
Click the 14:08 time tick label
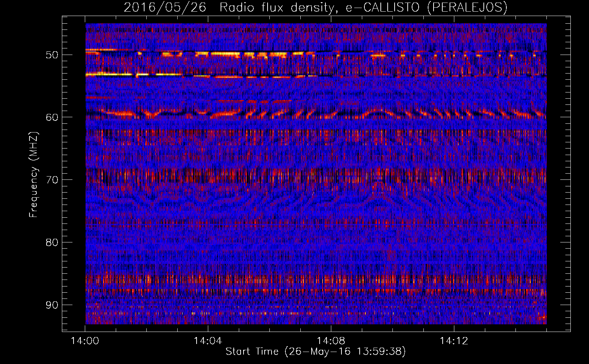pyautogui.click(x=331, y=341)
